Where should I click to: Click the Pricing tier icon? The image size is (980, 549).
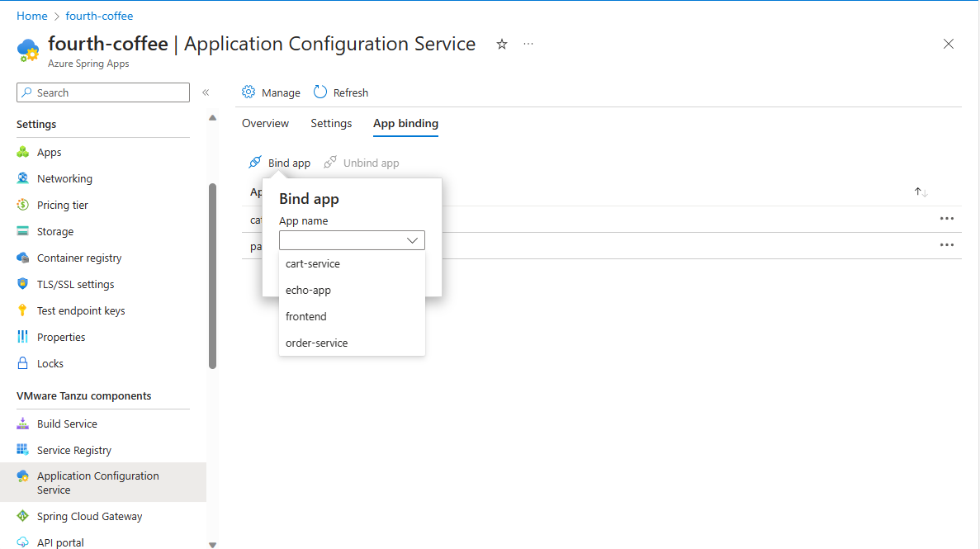click(23, 205)
